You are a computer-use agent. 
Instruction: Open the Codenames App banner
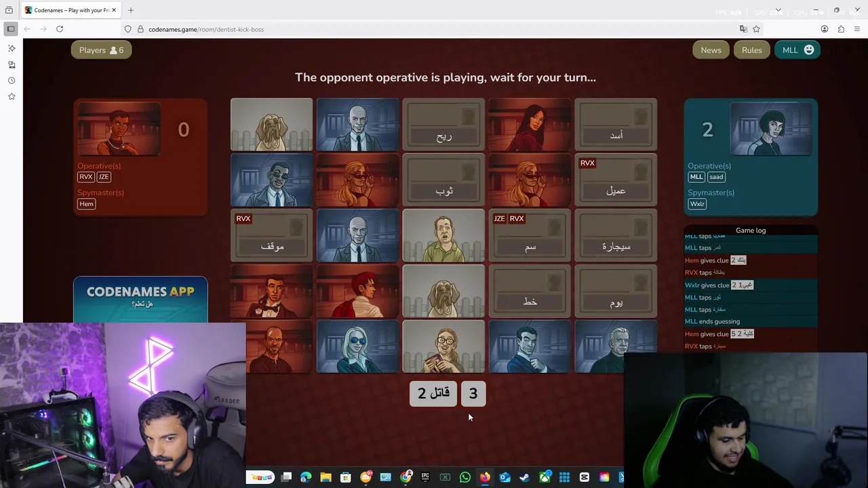tap(140, 299)
